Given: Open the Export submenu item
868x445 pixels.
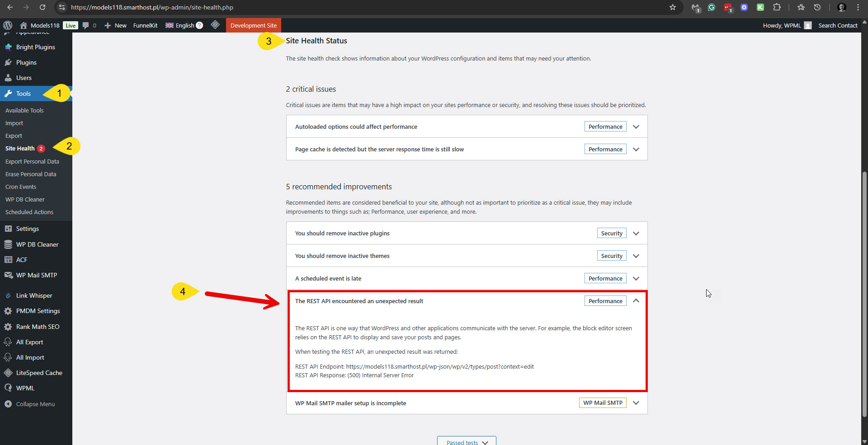Looking at the screenshot, I should [x=14, y=136].
